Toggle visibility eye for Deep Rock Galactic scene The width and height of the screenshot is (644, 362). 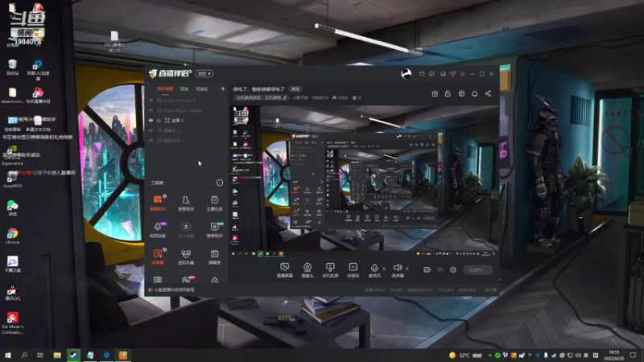coord(151,110)
